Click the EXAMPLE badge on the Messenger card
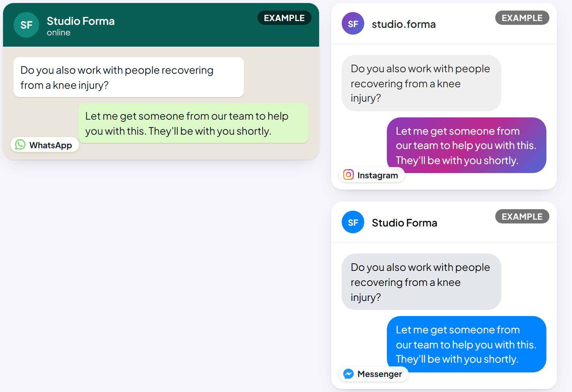Viewport: 572px width, 392px height. (x=522, y=216)
